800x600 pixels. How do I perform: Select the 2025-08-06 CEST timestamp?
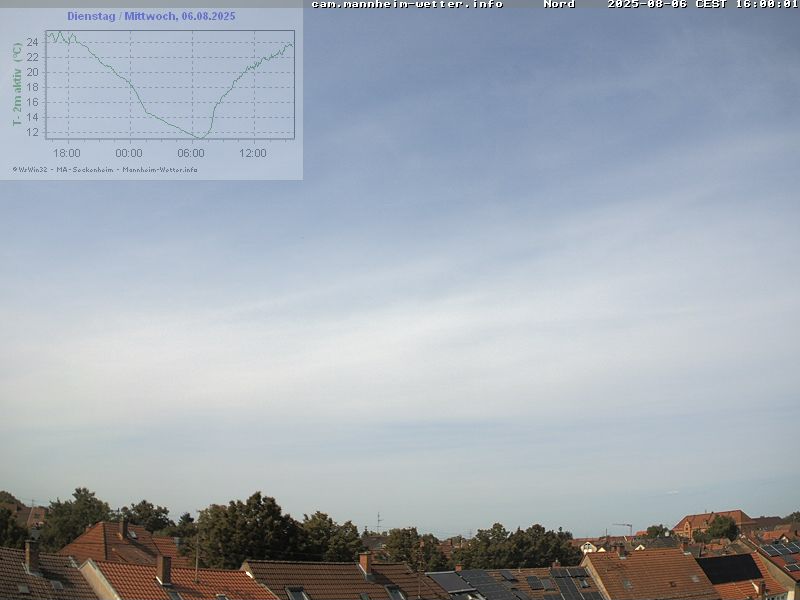[702, 4]
